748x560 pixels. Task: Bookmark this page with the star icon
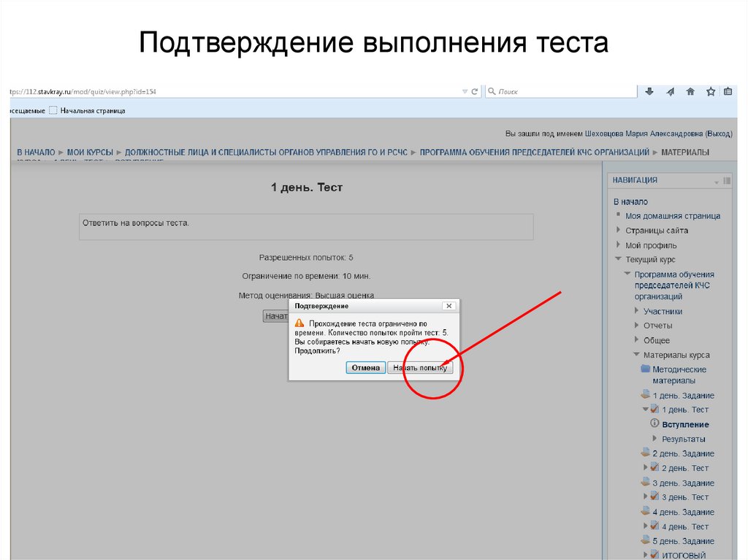(710, 91)
